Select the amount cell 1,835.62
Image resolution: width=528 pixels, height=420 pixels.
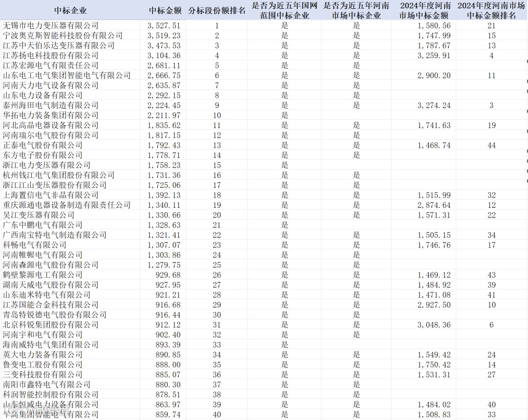tap(164, 125)
